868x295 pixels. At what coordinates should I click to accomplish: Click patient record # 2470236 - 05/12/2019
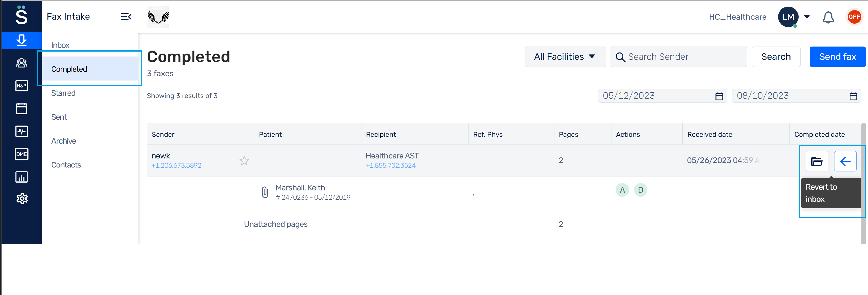coord(313,197)
